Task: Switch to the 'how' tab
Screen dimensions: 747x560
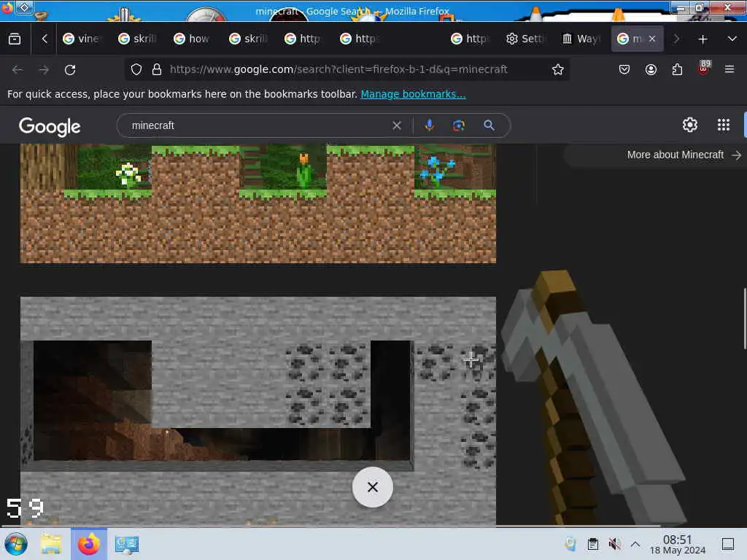Action: pos(192,39)
